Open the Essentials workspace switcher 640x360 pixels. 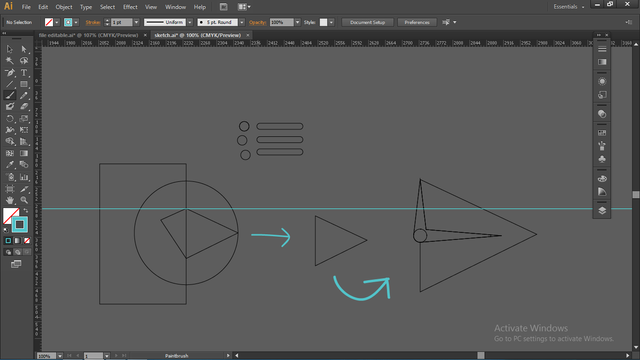[569, 7]
